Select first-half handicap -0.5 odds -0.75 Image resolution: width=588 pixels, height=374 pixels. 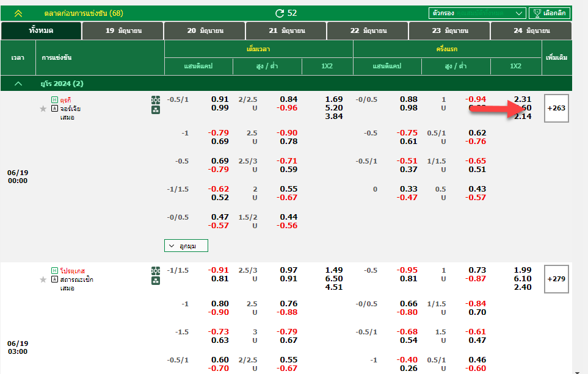pyautogui.click(x=407, y=133)
